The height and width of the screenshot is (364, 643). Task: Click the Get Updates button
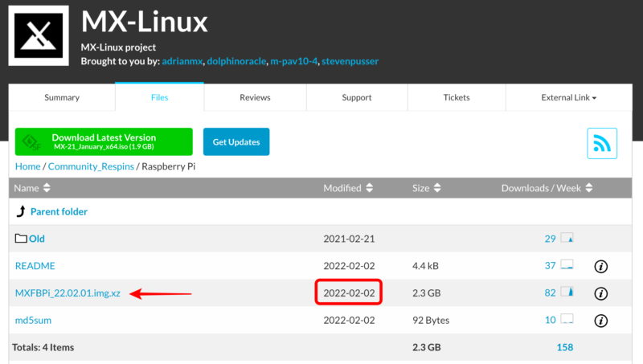tap(236, 142)
